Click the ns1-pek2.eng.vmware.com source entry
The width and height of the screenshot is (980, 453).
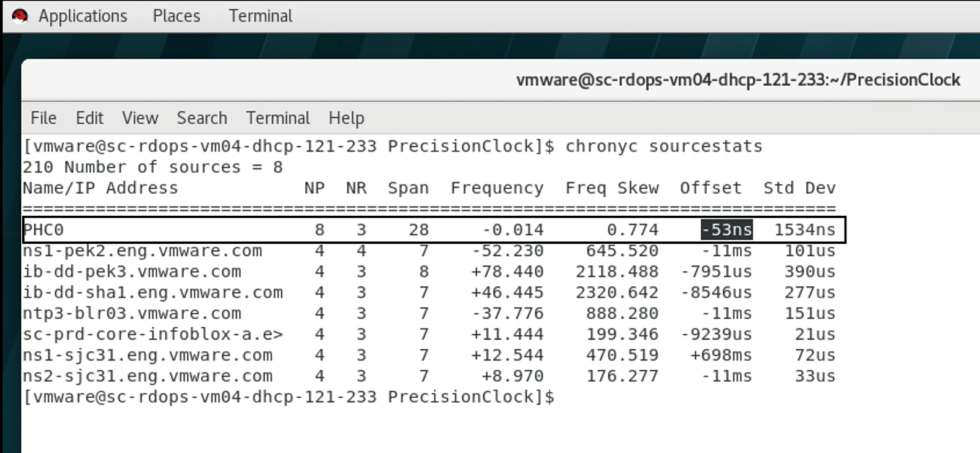142,251
